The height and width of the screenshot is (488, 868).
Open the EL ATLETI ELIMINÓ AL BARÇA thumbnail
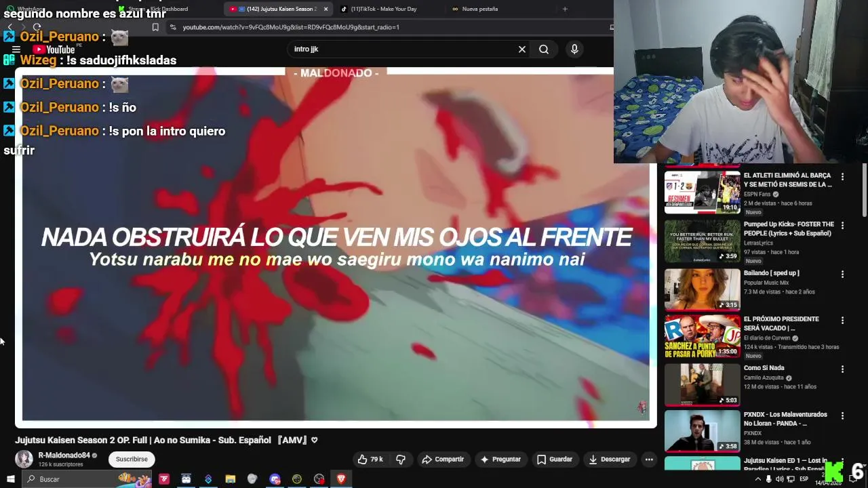pos(702,192)
